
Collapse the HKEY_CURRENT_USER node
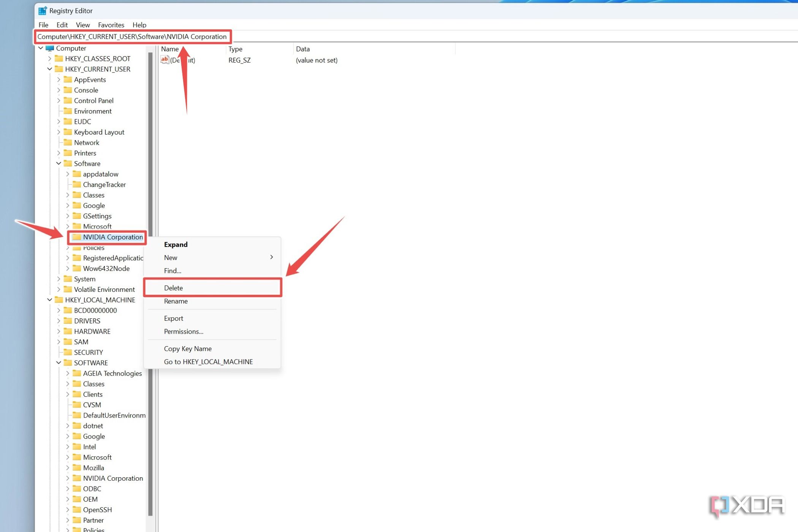(x=50, y=69)
